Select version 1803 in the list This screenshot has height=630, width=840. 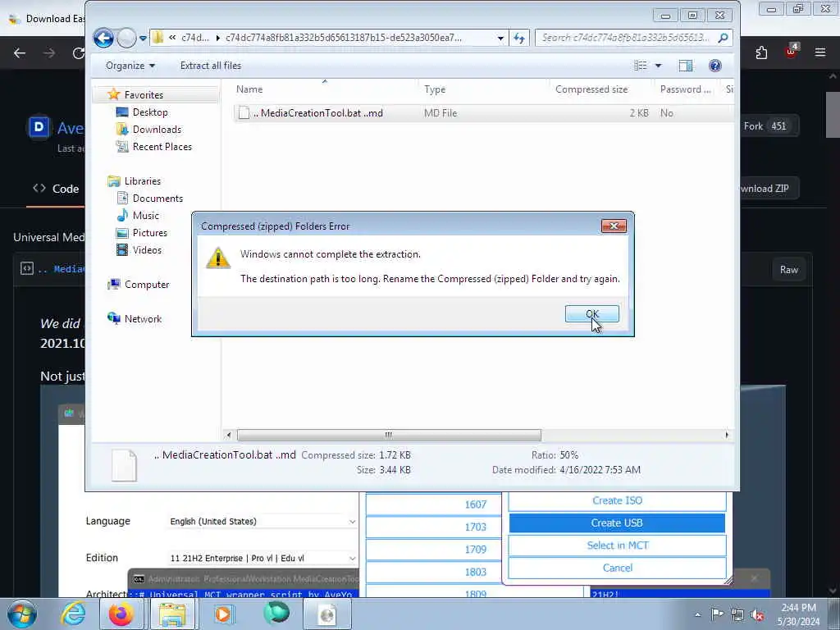[433, 572]
